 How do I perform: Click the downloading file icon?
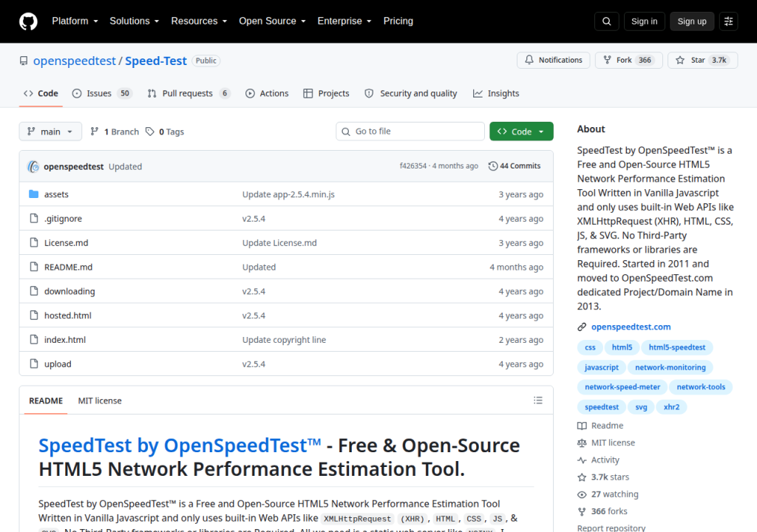[34, 290]
